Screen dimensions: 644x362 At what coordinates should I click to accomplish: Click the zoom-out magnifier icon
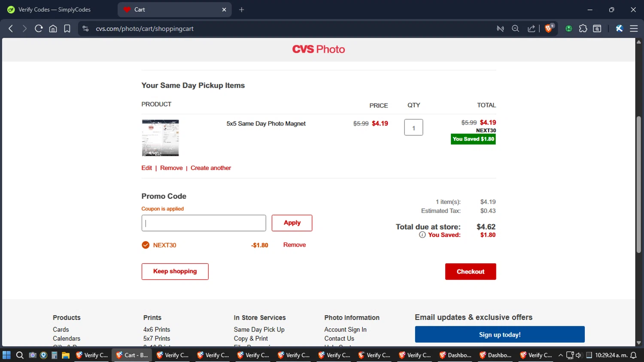(516, 29)
